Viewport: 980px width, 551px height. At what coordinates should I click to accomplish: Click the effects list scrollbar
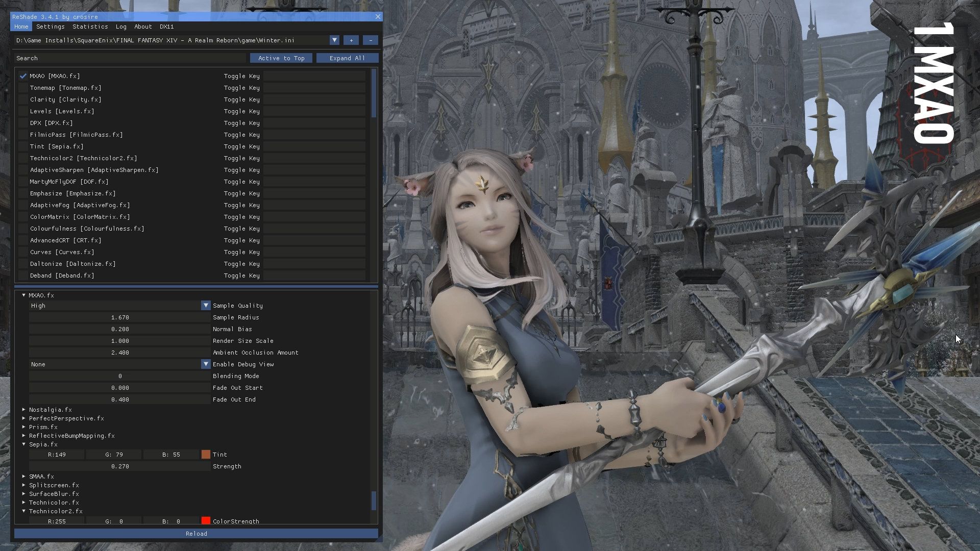point(374,93)
